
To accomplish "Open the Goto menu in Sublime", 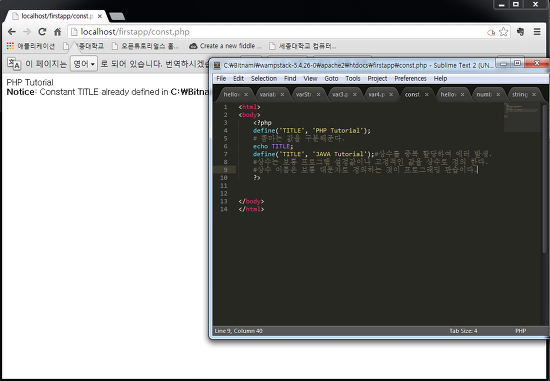I will pos(331,79).
